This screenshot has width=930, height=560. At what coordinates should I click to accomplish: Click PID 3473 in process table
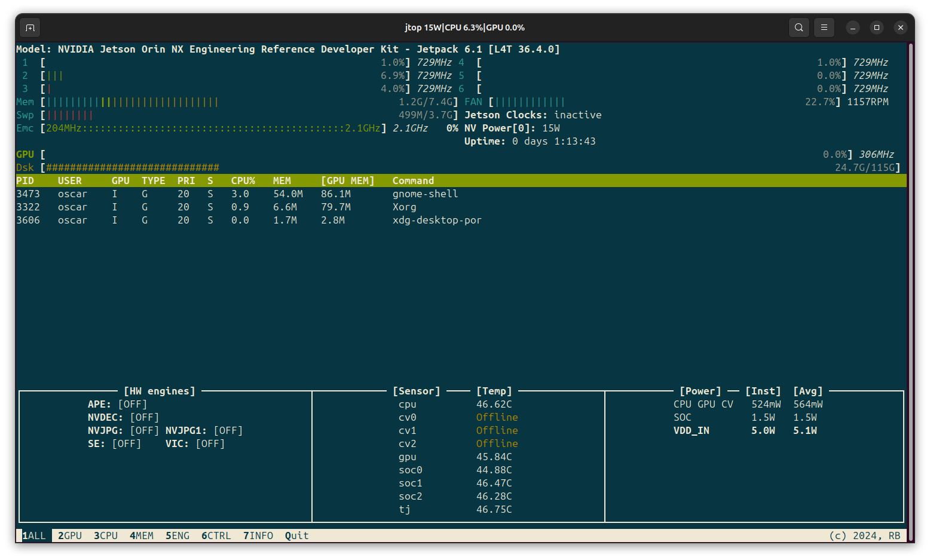[x=28, y=194]
